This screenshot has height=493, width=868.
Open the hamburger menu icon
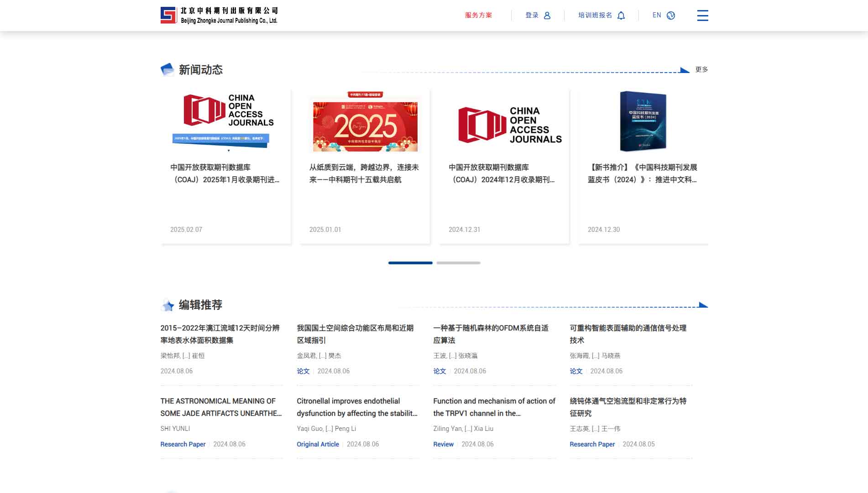pyautogui.click(x=703, y=16)
